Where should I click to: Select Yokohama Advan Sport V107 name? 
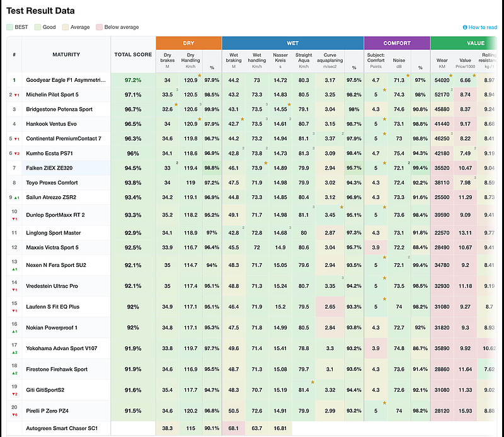pos(61,348)
